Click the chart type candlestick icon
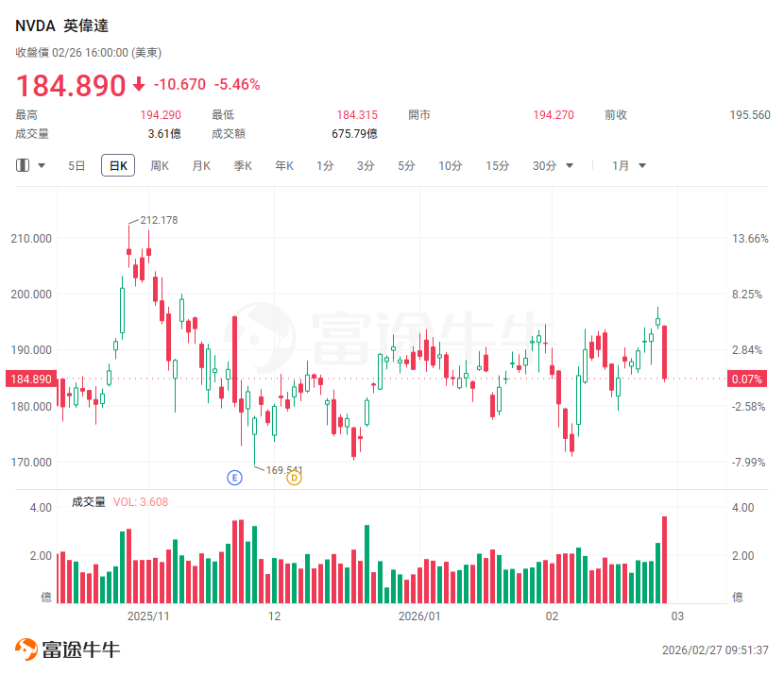The image size is (784, 675). tap(23, 166)
